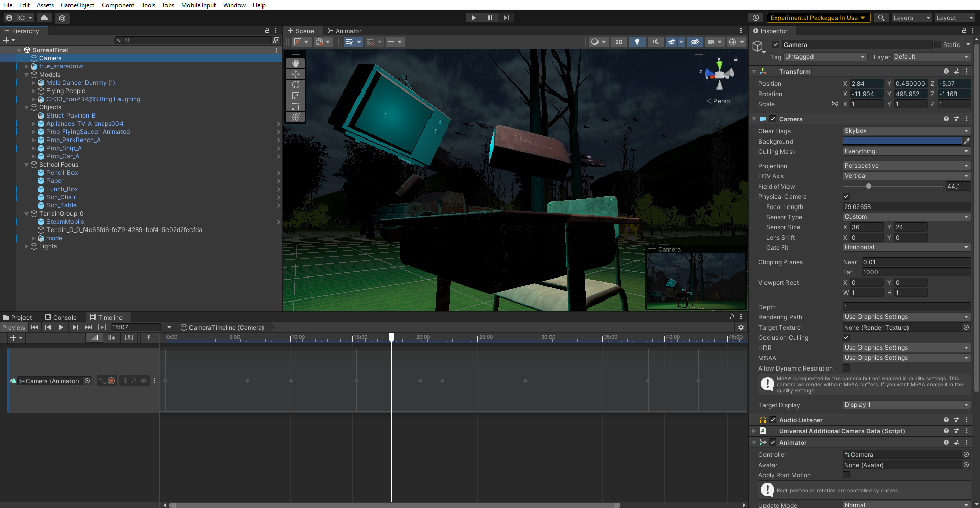This screenshot has width=980, height=508.
Task: Open the GameObject menu
Action: [x=77, y=5]
